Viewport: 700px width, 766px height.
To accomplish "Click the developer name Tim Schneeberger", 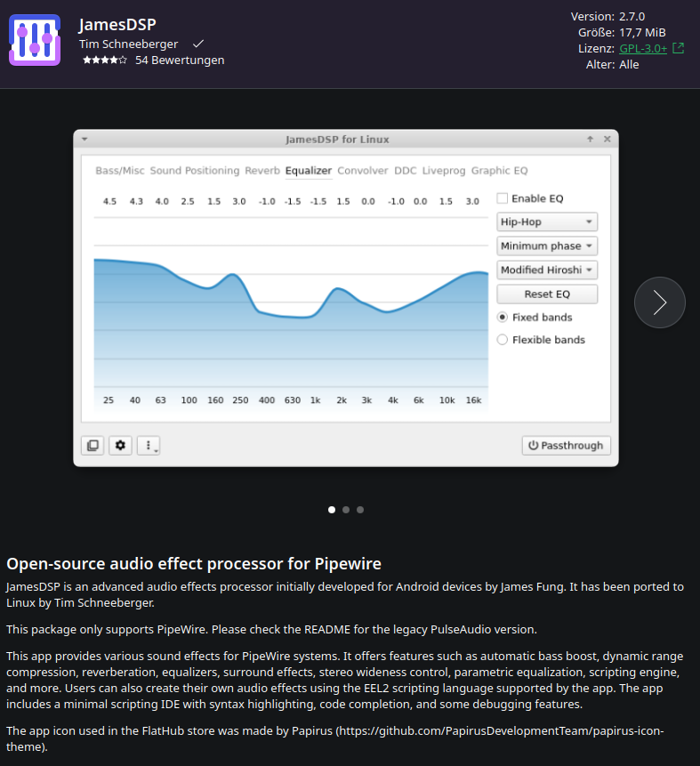I will pyautogui.click(x=128, y=44).
